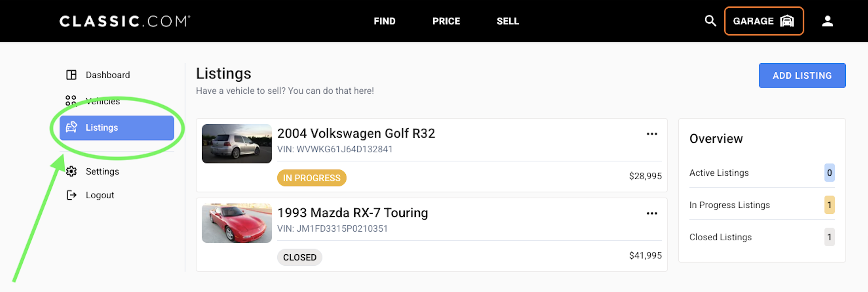The width and height of the screenshot is (868, 292).
Task: Open the SELL menu
Action: pos(508,21)
